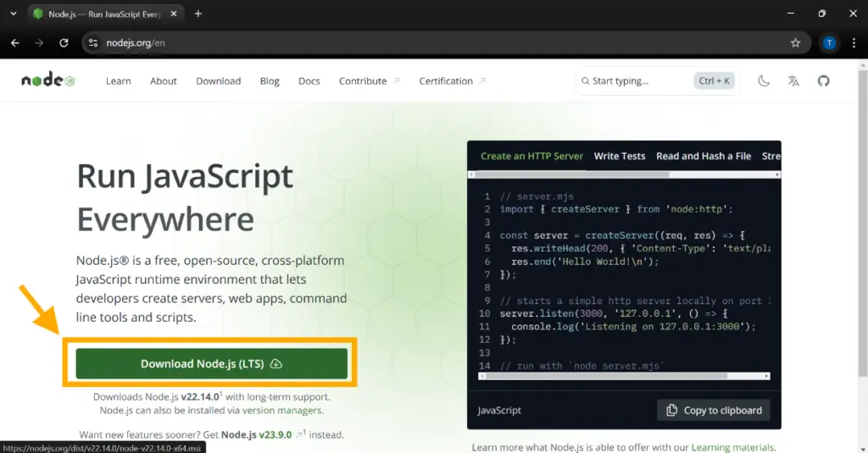868x453 pixels.
Task: Click the Run JavaScript Everywhere heading
Action: click(x=184, y=197)
